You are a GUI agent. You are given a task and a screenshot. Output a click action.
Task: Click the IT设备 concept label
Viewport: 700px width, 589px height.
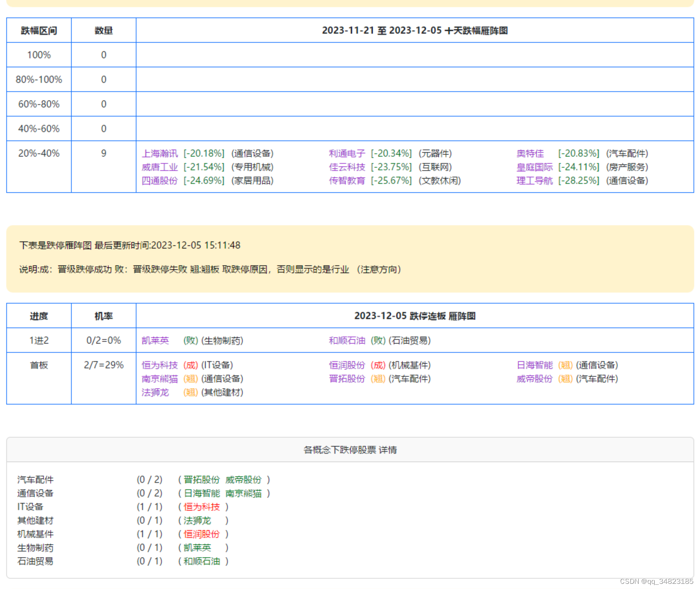30,507
